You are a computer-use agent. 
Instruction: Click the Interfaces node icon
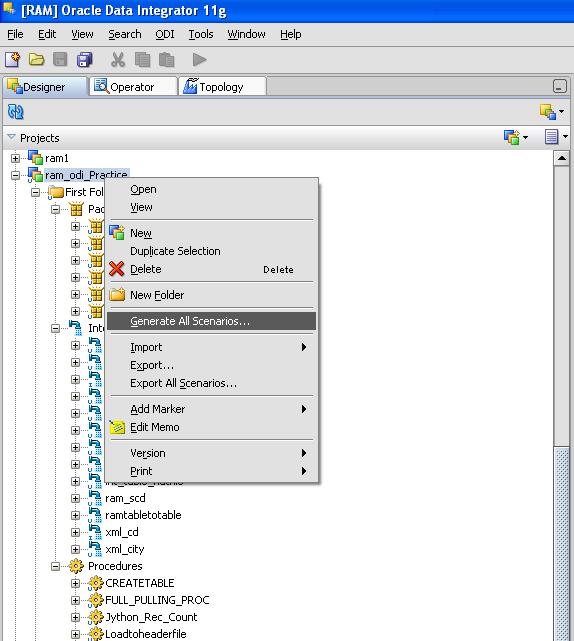[76, 328]
